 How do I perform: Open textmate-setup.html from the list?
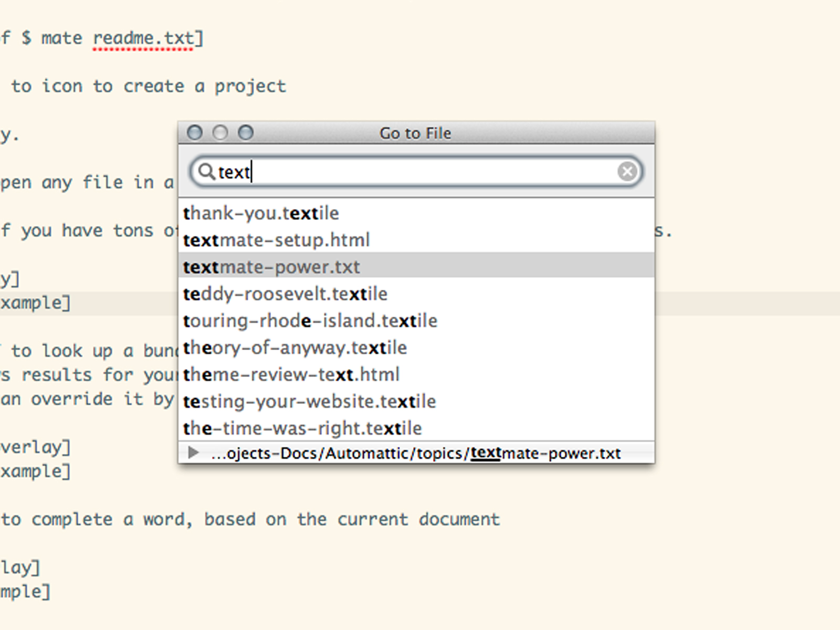pos(276,240)
